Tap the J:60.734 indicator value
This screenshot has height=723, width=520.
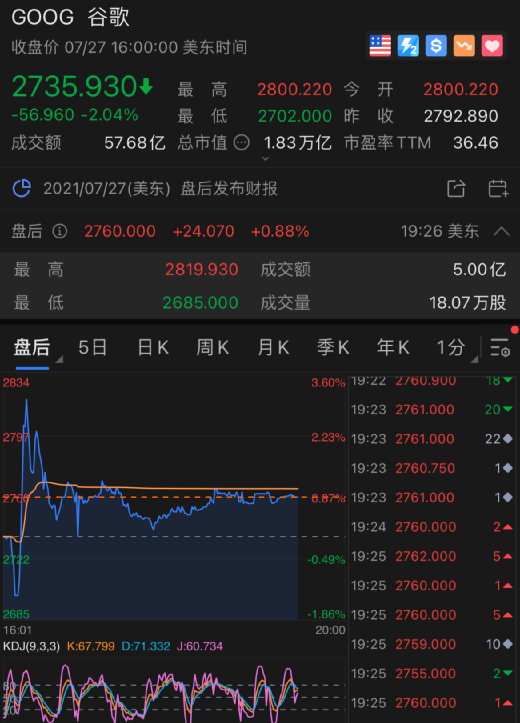click(200, 646)
